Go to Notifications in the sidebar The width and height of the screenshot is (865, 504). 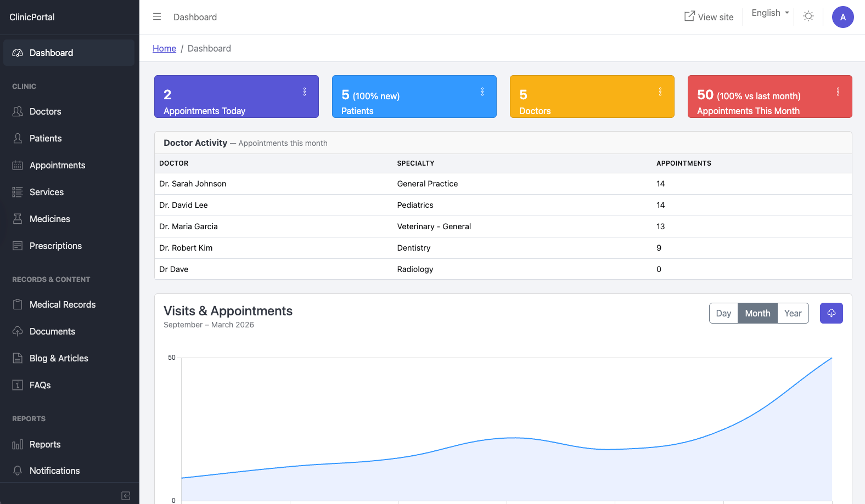click(54, 471)
